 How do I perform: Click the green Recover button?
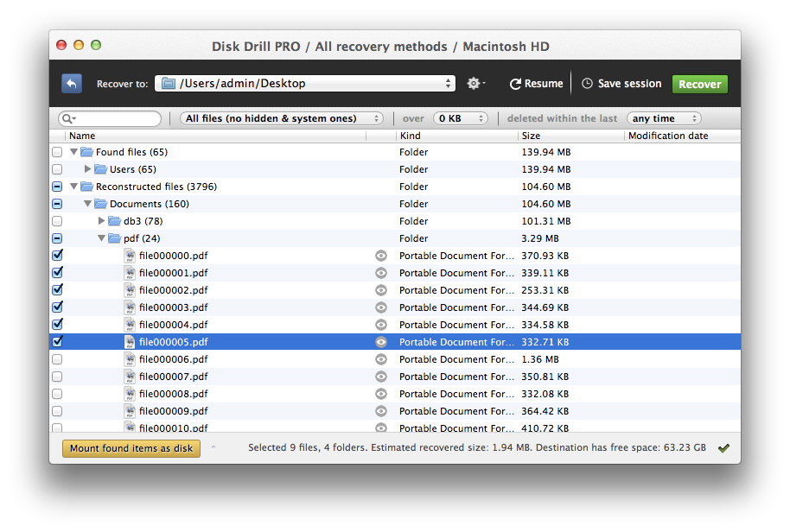[700, 84]
